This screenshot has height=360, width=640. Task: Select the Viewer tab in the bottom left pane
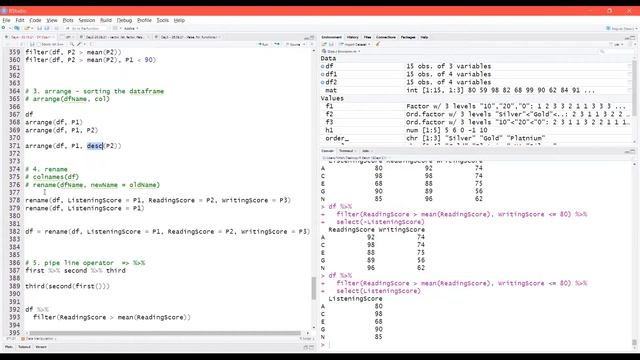41,347
